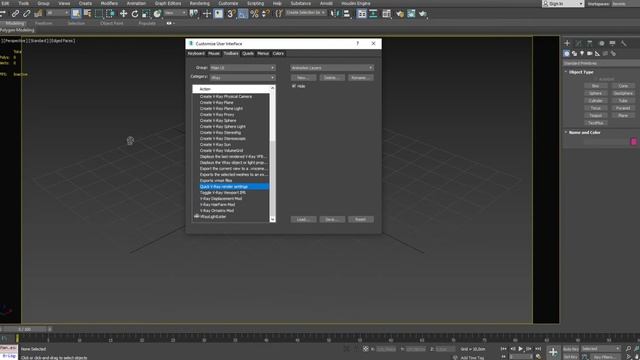Open the selection filter dropdown in toolbar

pos(58,13)
